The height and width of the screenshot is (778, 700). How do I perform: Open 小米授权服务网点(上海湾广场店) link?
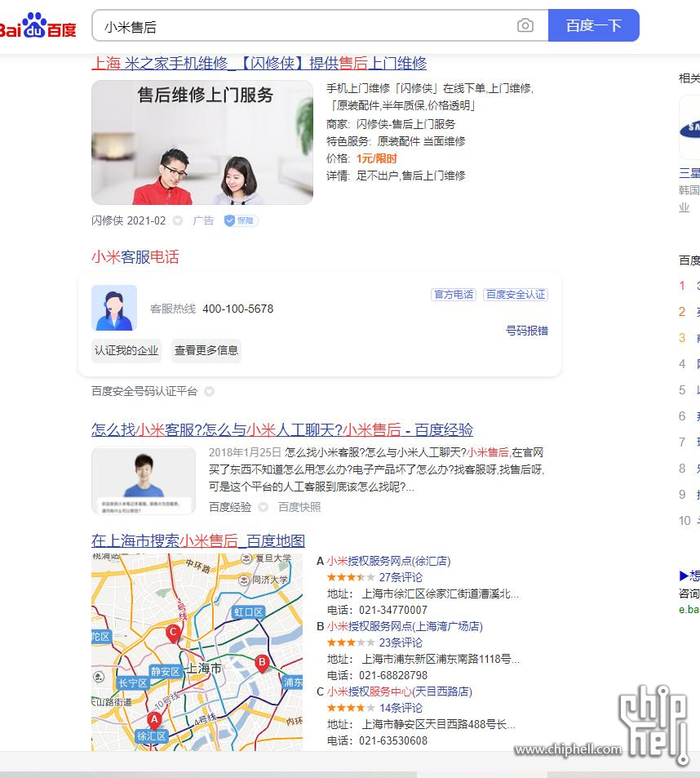405,627
